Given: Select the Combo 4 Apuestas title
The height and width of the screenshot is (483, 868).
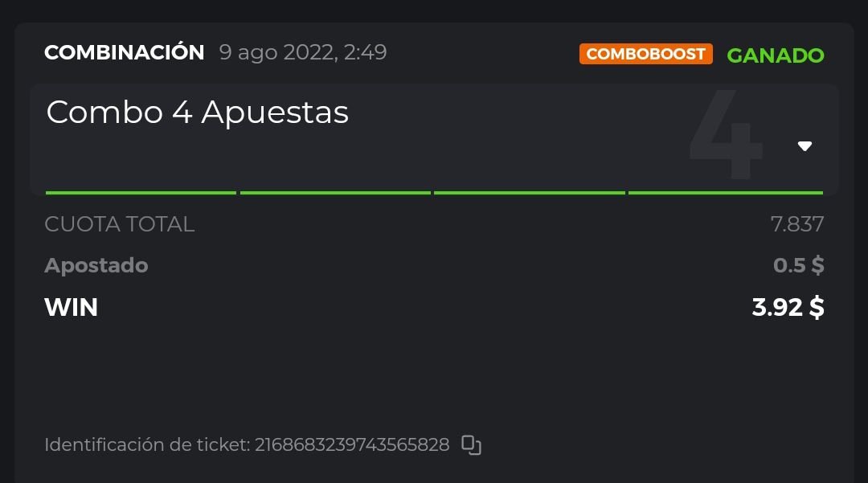Looking at the screenshot, I should click(x=198, y=113).
